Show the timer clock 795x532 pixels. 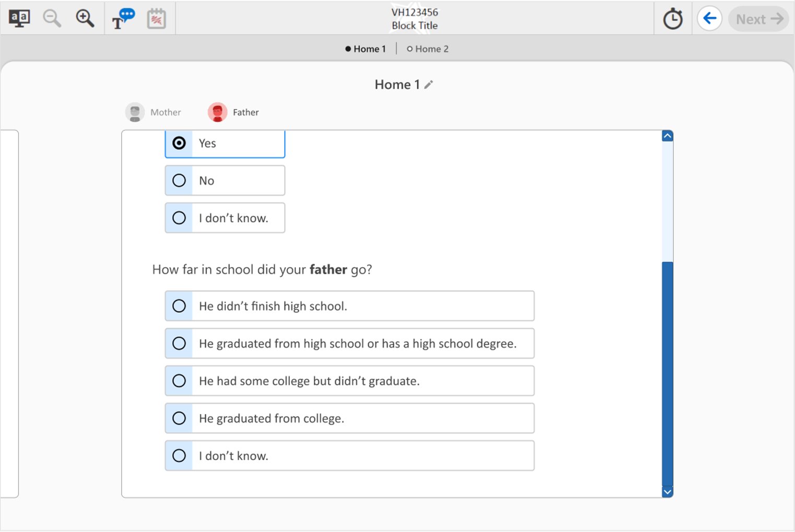(673, 19)
